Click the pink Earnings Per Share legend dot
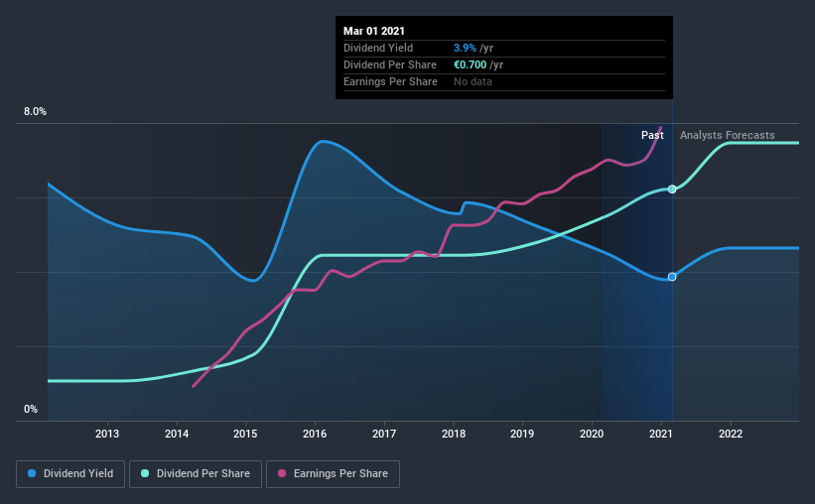 282,473
